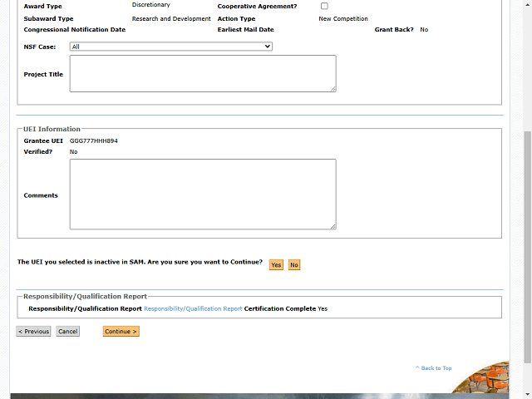Click the New Competition action type value

coord(343,18)
